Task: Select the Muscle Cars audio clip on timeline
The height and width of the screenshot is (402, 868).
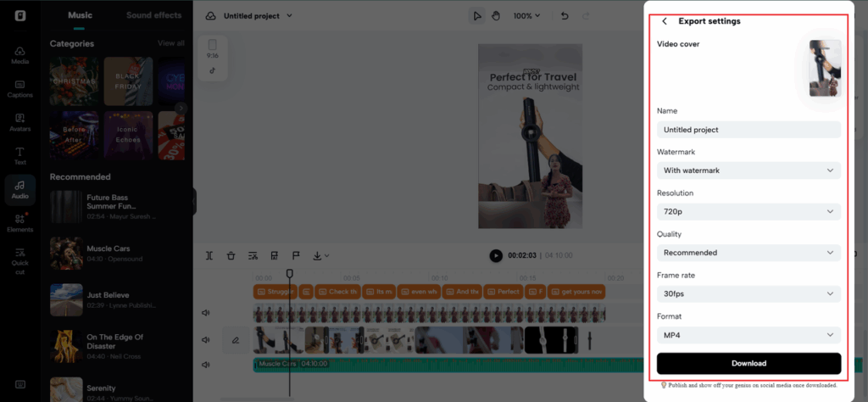Action: [x=448, y=365]
